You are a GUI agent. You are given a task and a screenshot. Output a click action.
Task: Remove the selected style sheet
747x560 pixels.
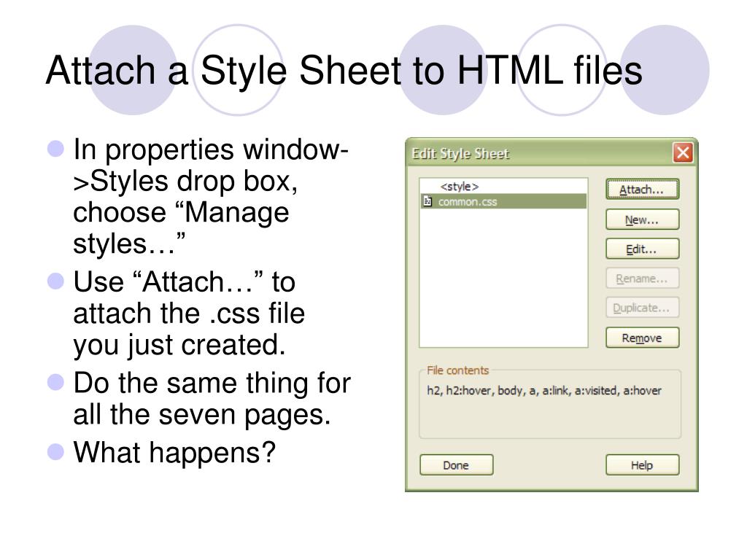[642, 338]
